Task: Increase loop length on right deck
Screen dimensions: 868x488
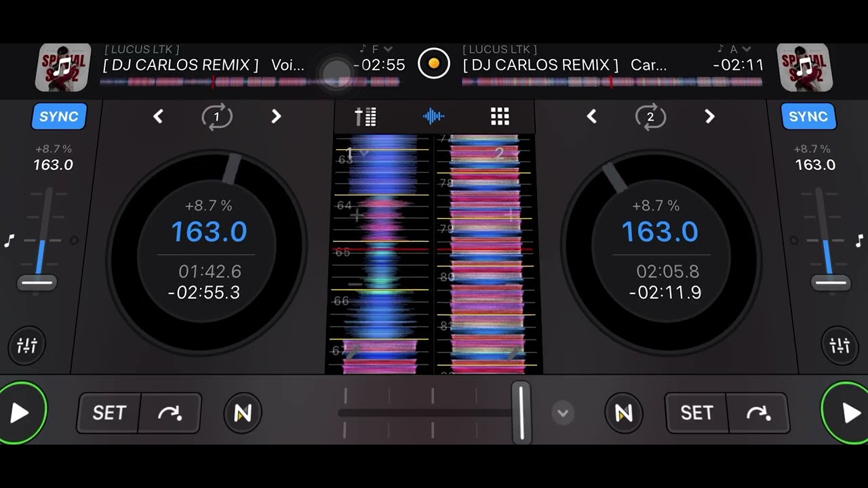Action: tap(709, 117)
